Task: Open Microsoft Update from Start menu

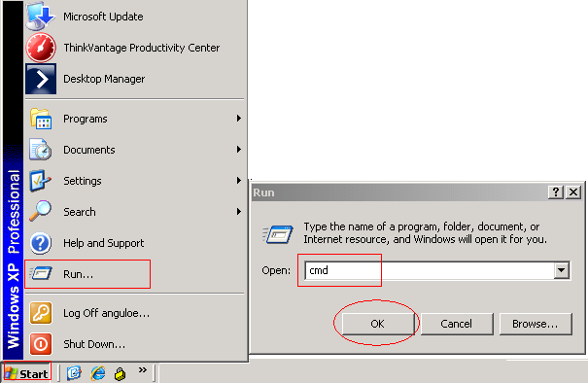Action: [x=135, y=17]
